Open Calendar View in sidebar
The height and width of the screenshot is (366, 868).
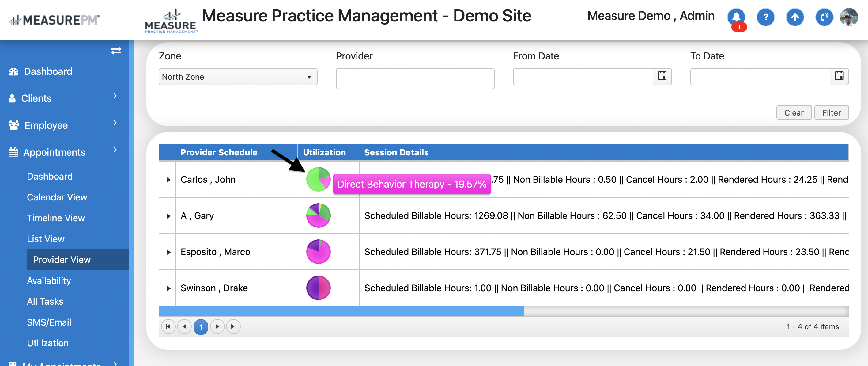point(57,197)
